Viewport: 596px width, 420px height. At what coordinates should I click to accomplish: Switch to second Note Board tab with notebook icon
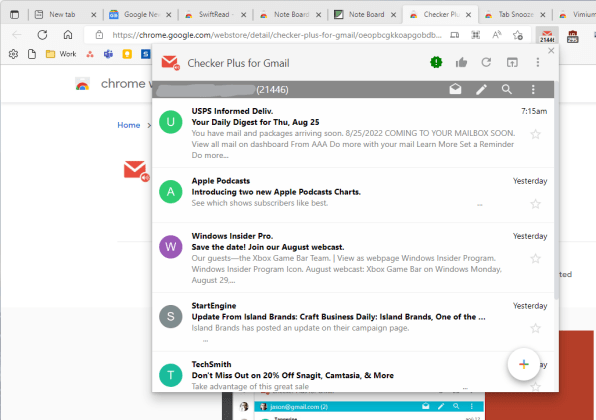(366, 14)
